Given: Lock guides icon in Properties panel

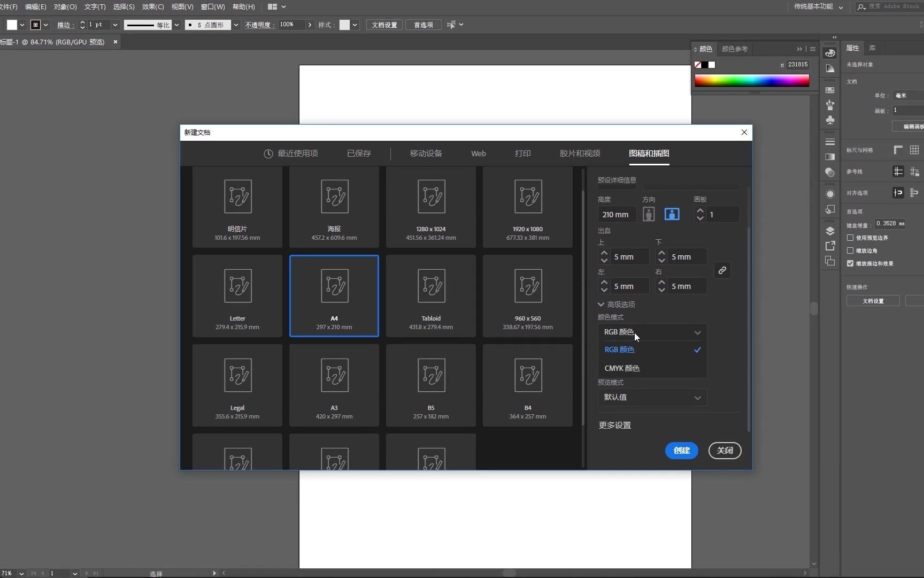Looking at the screenshot, I should pyautogui.click(x=914, y=171).
